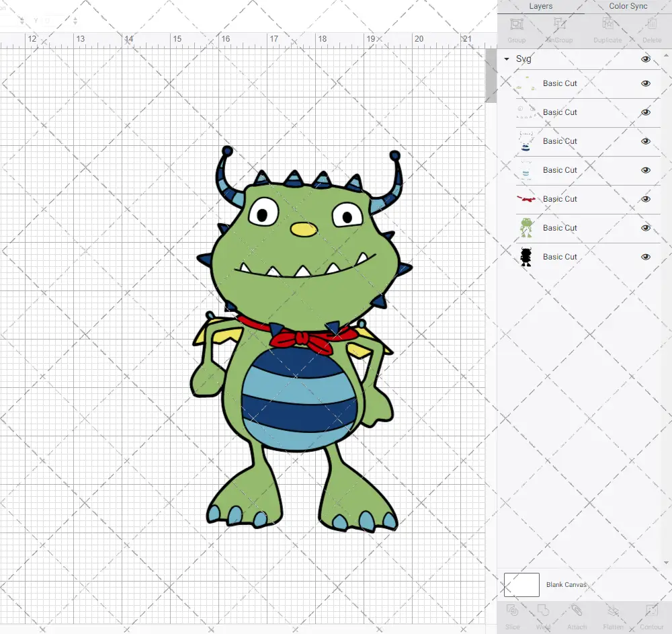This screenshot has height=634, width=672.
Task: Hide the yellow pieces Basic Cut layer
Action: coord(645,83)
